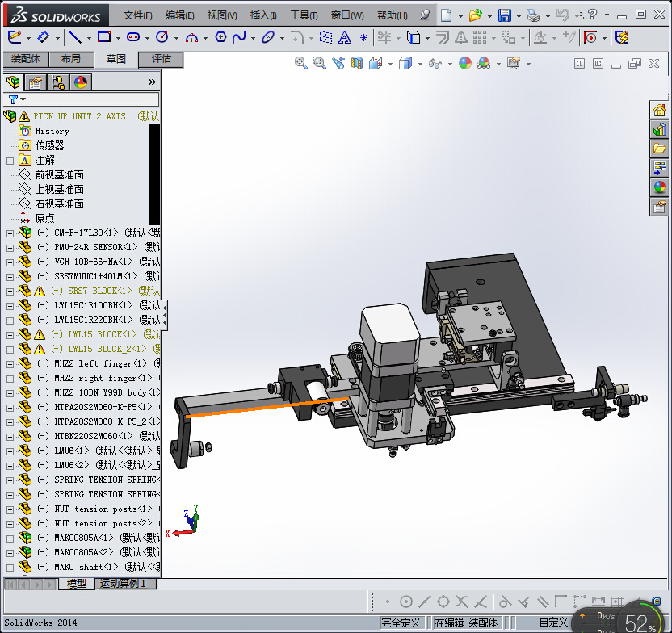
Task: Switch to the 运动算例1 bottom tab
Action: [x=123, y=584]
